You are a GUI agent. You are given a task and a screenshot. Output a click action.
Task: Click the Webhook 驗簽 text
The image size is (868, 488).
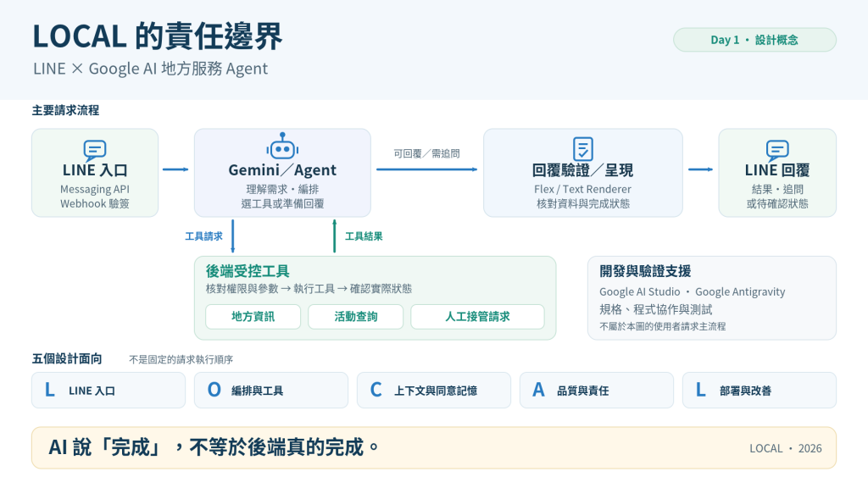point(95,203)
